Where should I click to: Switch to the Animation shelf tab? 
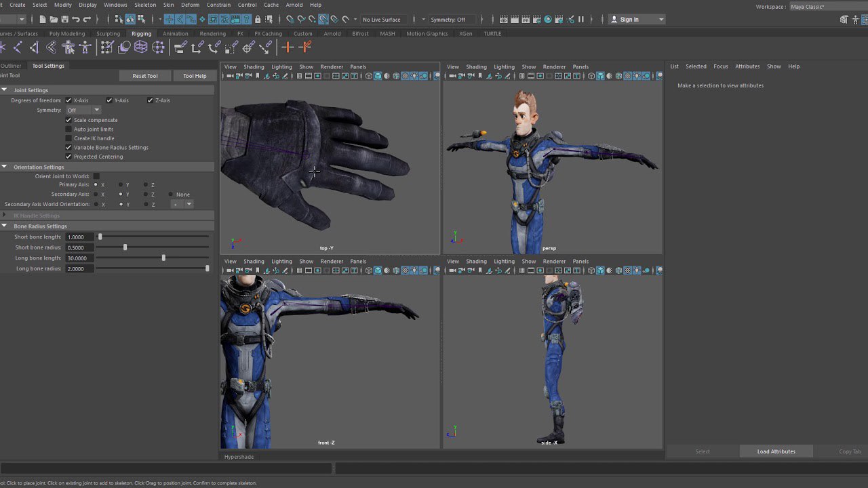tap(176, 33)
